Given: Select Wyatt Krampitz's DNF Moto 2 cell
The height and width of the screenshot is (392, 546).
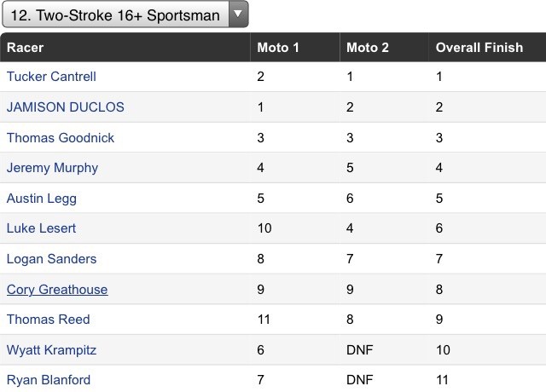Looking at the screenshot, I should tap(384, 350).
